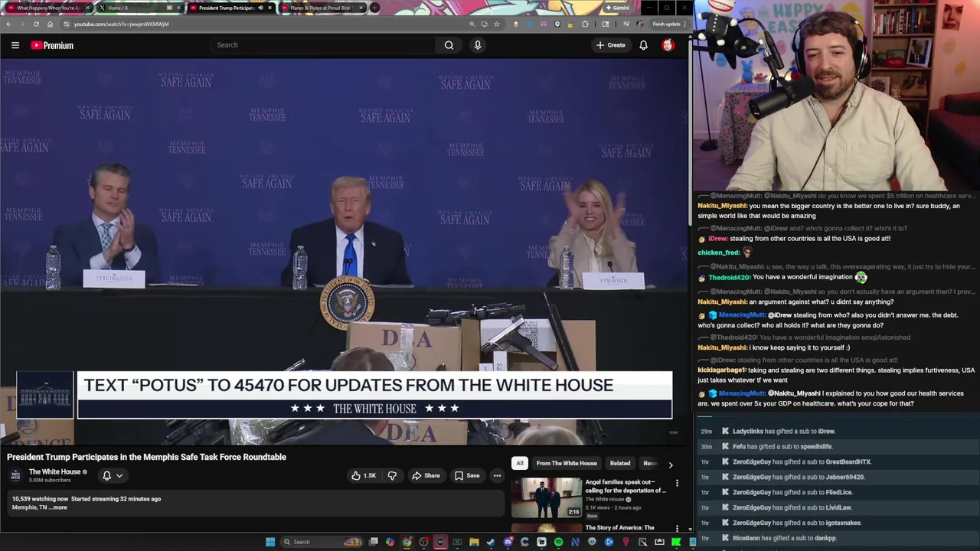Screen dimensions: 980x551
Task: Close the Home / X tab
Action: click(178, 8)
